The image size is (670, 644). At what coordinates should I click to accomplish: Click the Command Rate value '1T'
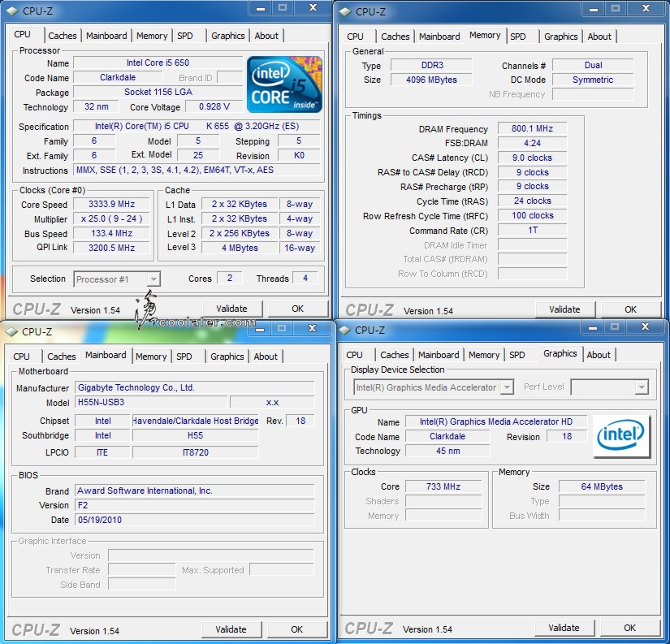(533, 231)
